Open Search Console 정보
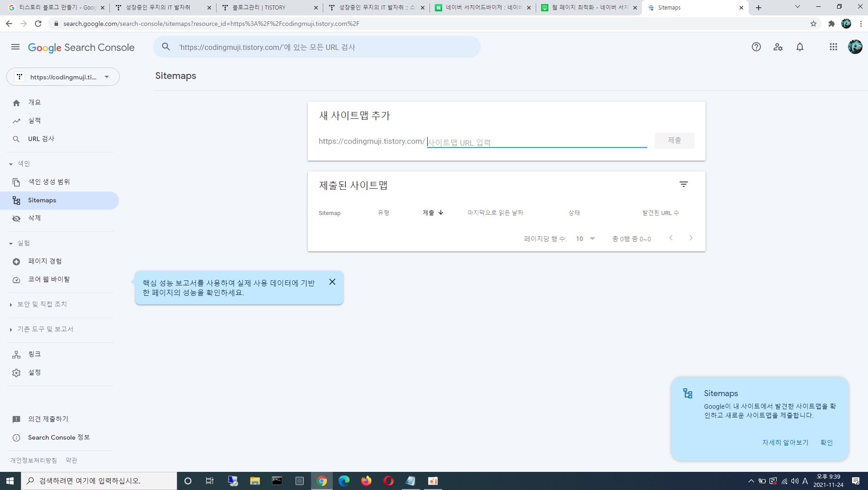The image size is (868, 490). pyautogui.click(x=59, y=437)
